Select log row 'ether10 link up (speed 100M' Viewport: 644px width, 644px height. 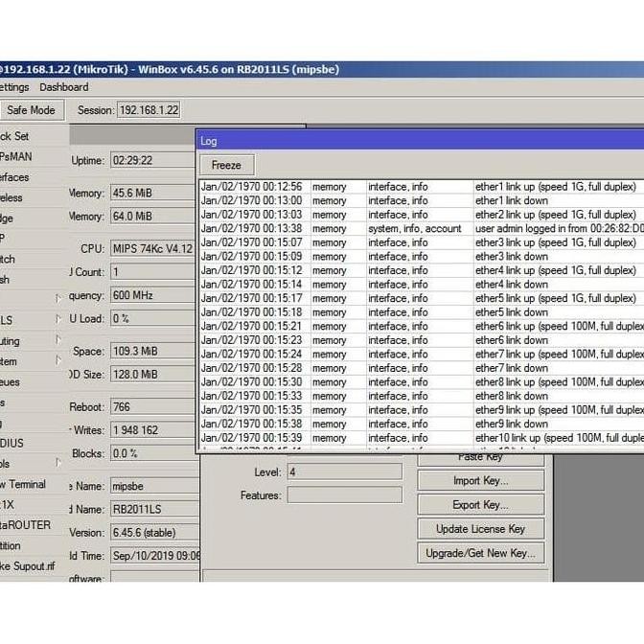pyautogui.click(x=422, y=438)
